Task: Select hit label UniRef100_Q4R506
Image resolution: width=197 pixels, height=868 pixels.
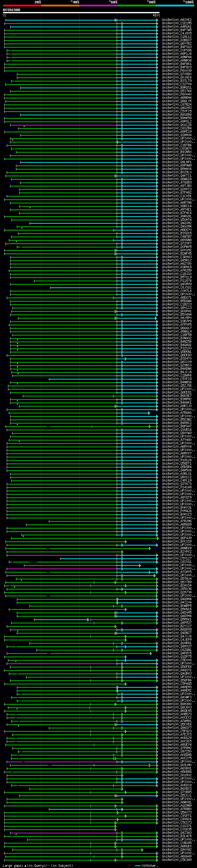Action: coord(176,470)
